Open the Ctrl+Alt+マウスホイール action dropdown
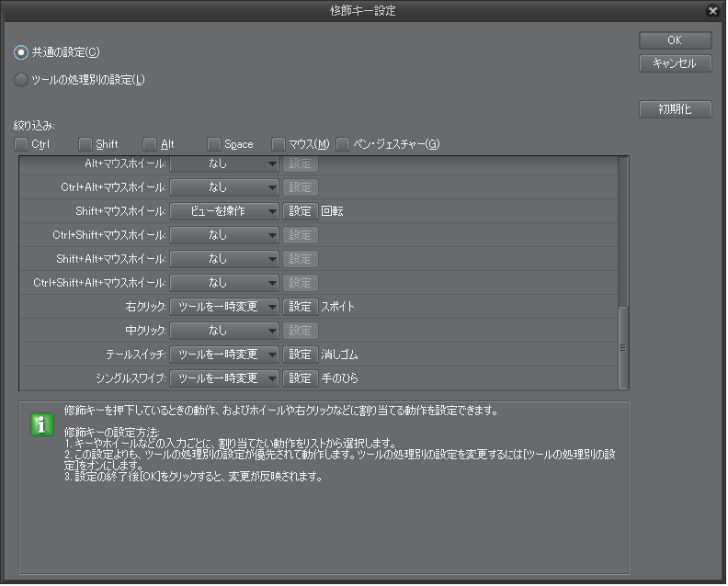This screenshot has width=728, height=586. (224, 187)
